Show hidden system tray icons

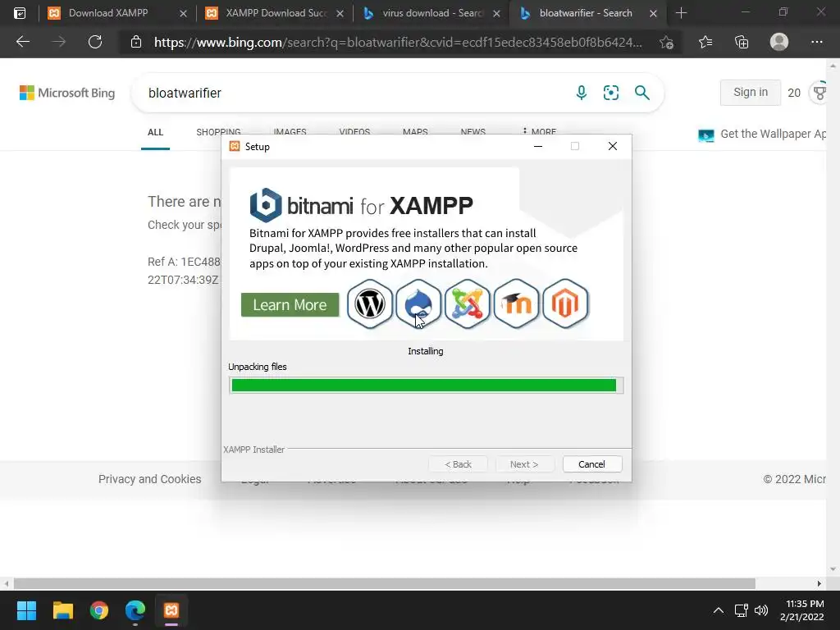(x=719, y=610)
